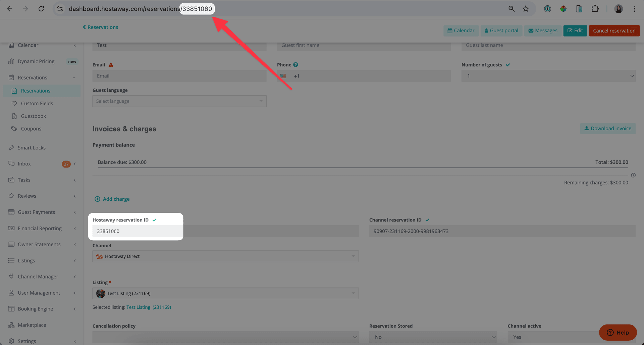The height and width of the screenshot is (345, 644).
Task: Expand the Reservation Stored dropdown
Action: pos(433,337)
